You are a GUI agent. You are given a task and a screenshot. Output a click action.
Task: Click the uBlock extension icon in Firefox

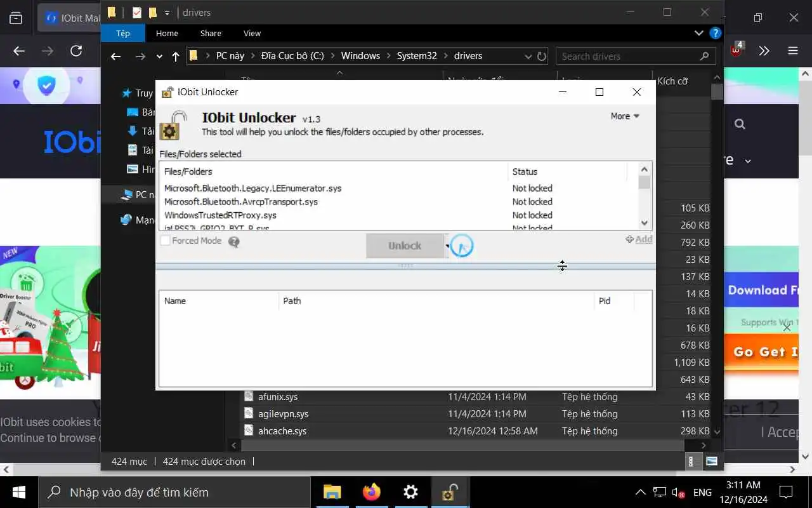[737, 50]
